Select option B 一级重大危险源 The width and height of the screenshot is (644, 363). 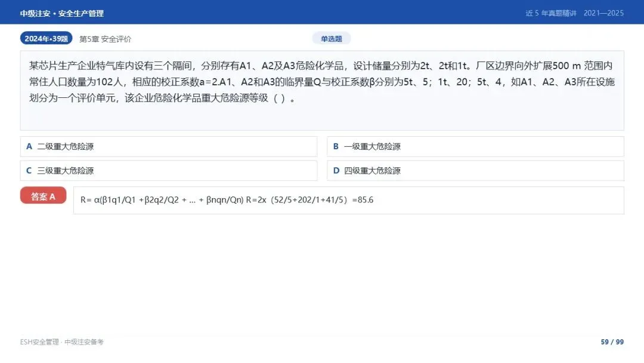coord(475,146)
